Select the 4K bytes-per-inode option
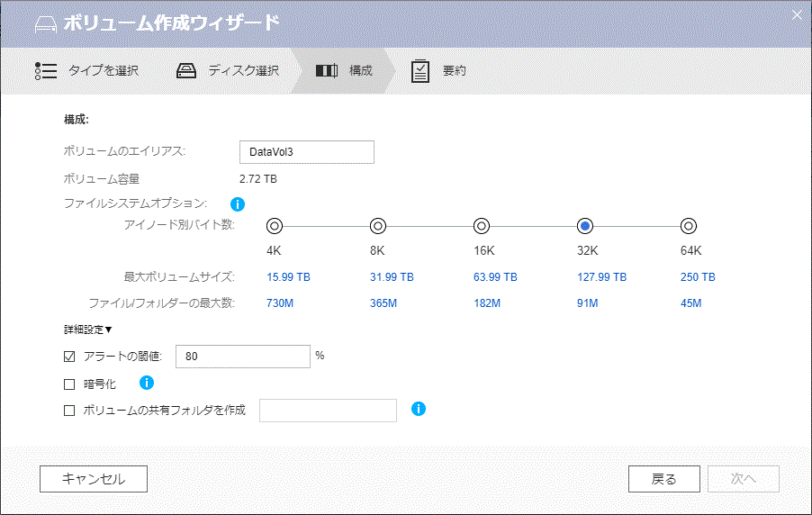Screen dimensions: 812x515 pos(275,226)
